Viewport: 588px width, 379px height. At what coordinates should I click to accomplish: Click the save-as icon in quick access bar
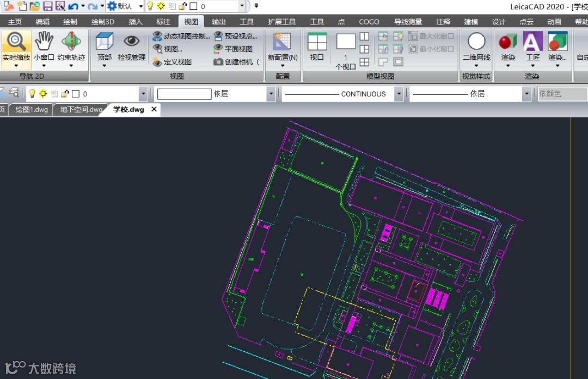click(x=60, y=6)
